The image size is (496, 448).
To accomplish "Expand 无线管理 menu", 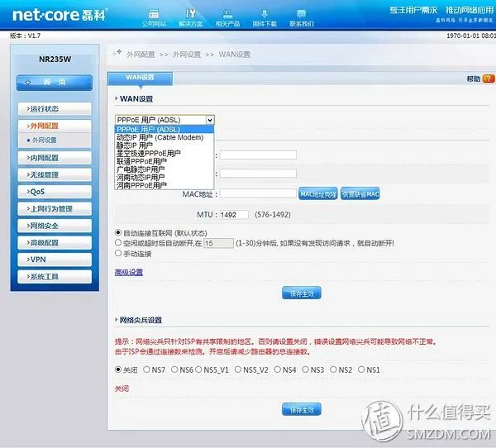I will [55, 174].
